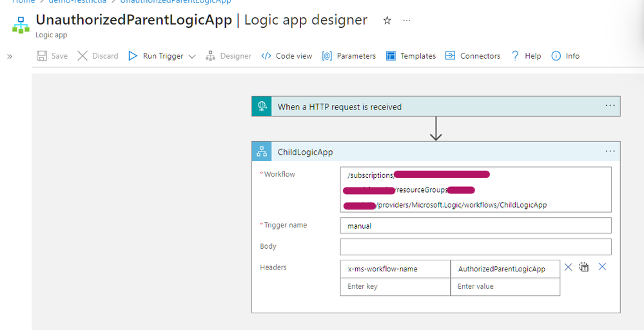Open the Parameters panel
644x330 pixels.
(356, 56)
